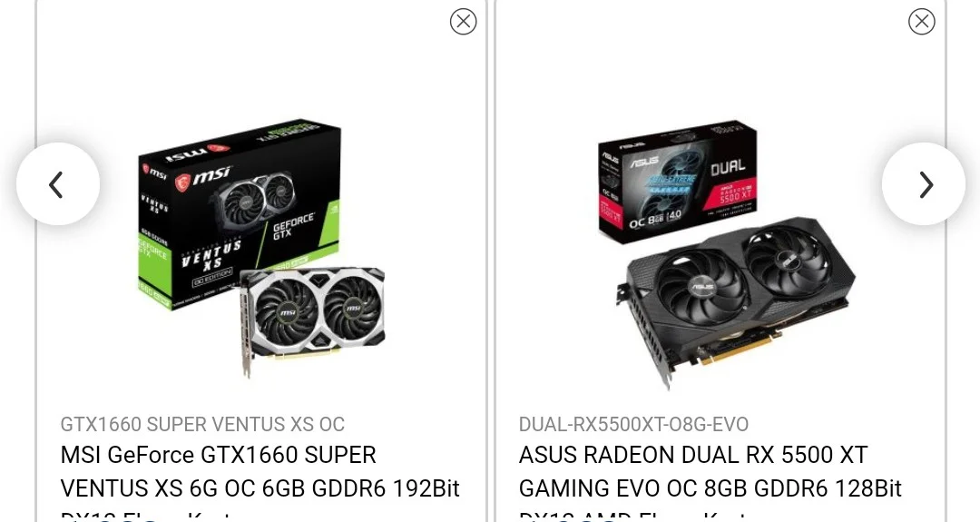980x522 pixels.
Task: Click the left fan of ASUS card
Action: pyautogui.click(x=701, y=286)
